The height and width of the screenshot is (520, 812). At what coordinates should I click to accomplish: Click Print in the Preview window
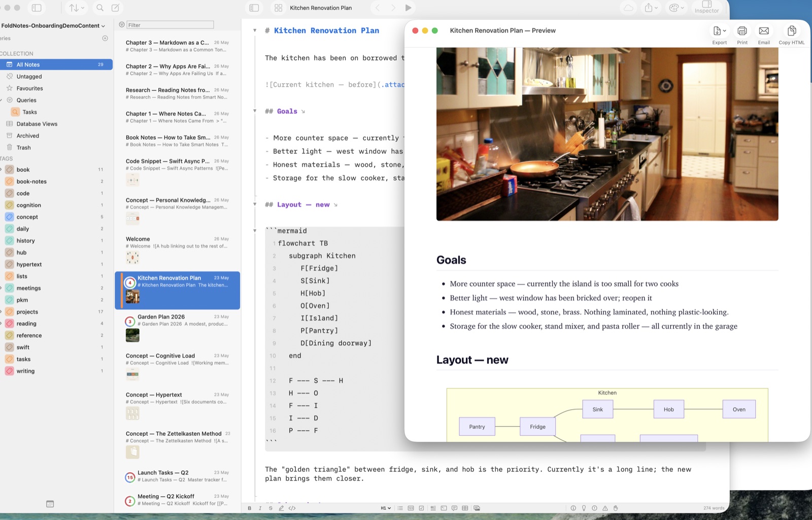click(742, 35)
